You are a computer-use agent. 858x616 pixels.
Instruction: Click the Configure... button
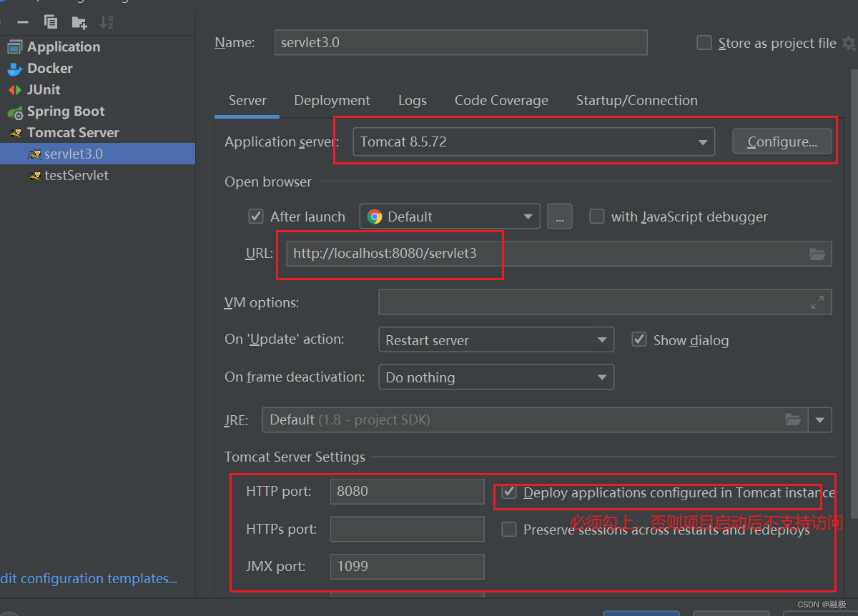(x=782, y=141)
